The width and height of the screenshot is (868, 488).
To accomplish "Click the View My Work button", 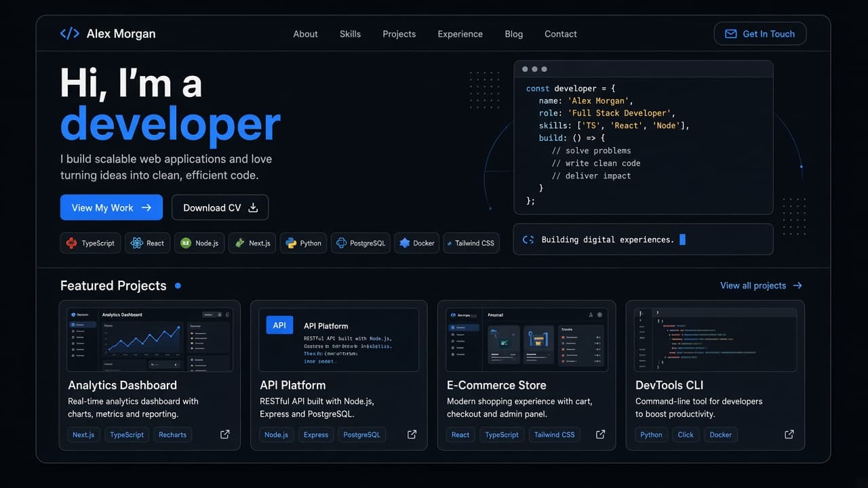I will tap(111, 207).
